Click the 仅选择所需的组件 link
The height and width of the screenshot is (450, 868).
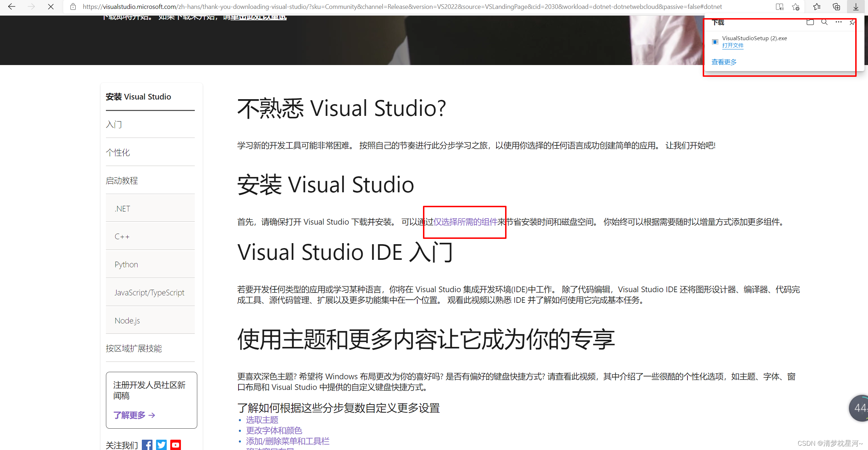[465, 222]
